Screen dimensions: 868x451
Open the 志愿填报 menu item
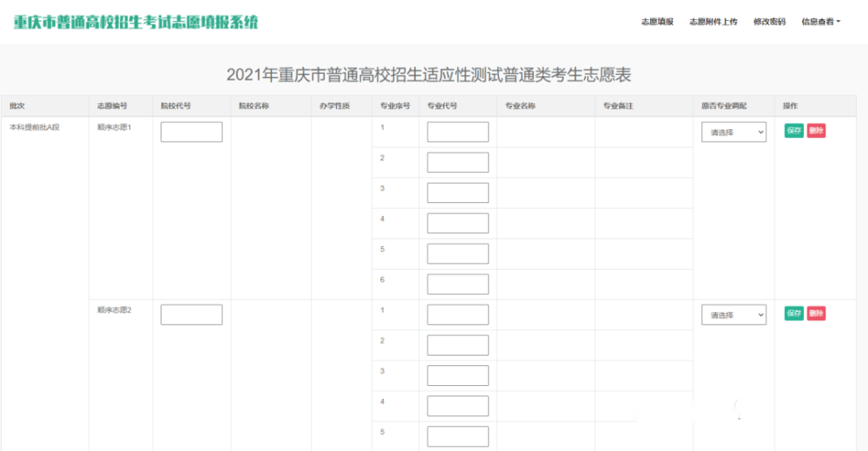click(656, 22)
